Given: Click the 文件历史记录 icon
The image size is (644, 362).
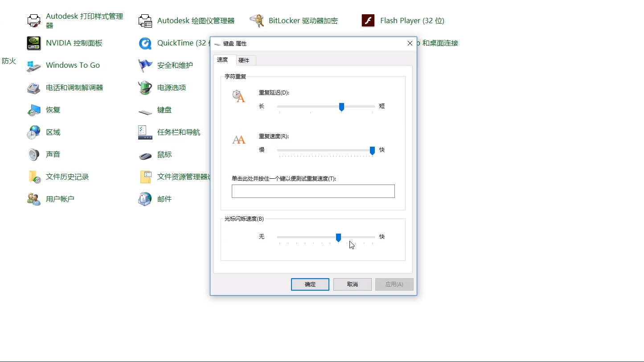Looking at the screenshot, I should click(x=34, y=177).
